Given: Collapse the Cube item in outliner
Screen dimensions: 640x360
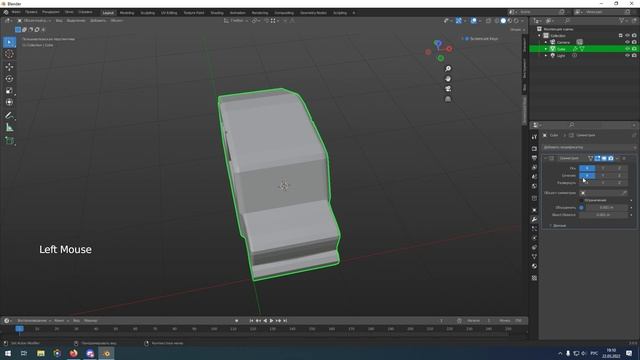Looking at the screenshot, I should (x=546, y=49).
